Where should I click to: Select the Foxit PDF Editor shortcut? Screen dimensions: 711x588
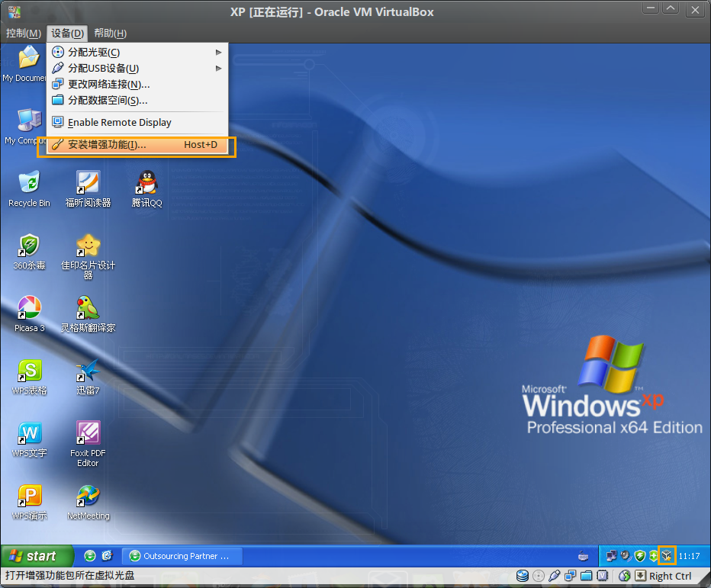[x=88, y=444]
